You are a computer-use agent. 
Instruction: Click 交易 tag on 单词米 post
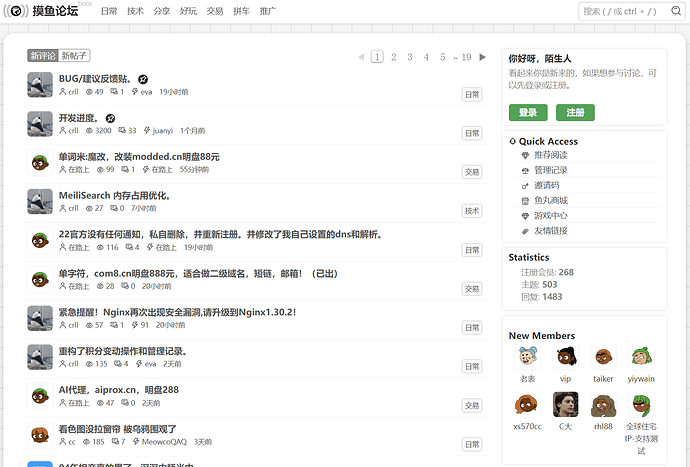[472, 172]
